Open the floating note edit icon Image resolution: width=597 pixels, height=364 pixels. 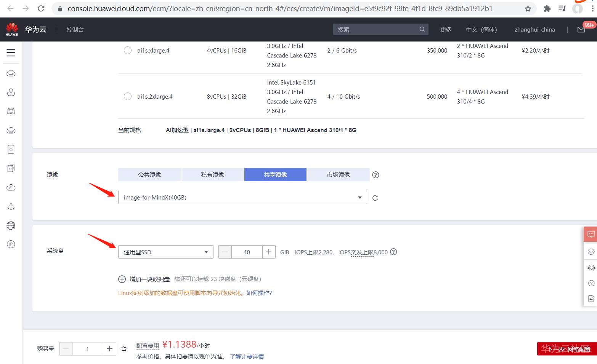coord(591,299)
